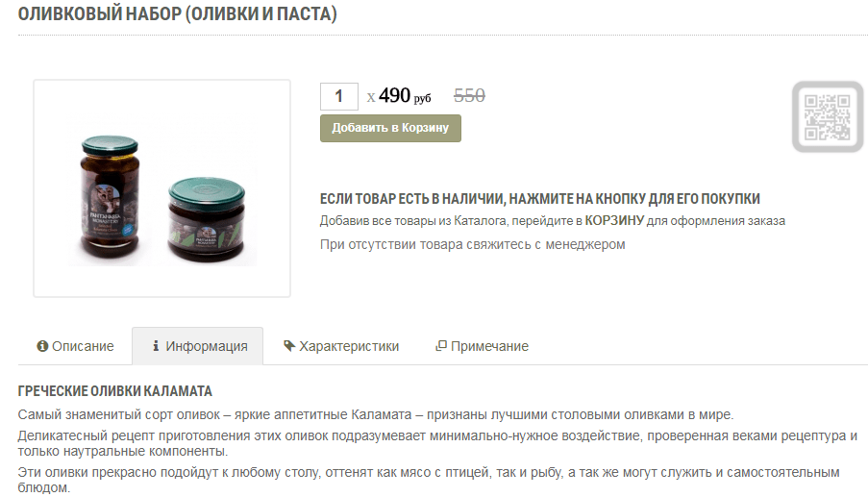Add product with Добавить в Корзину button
The image size is (868, 497).
click(x=390, y=129)
